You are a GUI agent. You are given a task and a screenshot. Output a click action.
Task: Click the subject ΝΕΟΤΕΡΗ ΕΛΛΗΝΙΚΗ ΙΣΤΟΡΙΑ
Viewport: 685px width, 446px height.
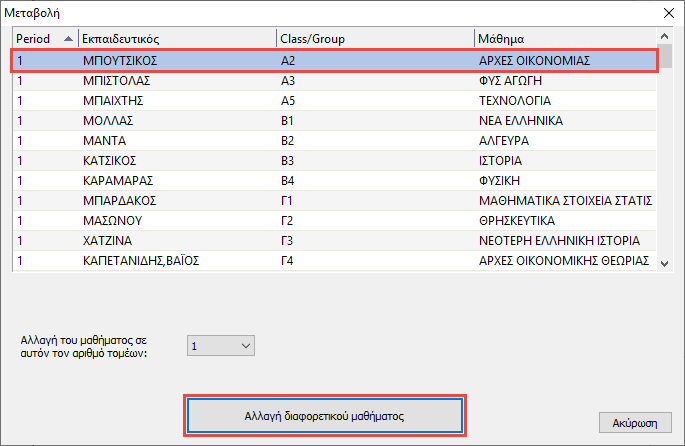tap(559, 241)
